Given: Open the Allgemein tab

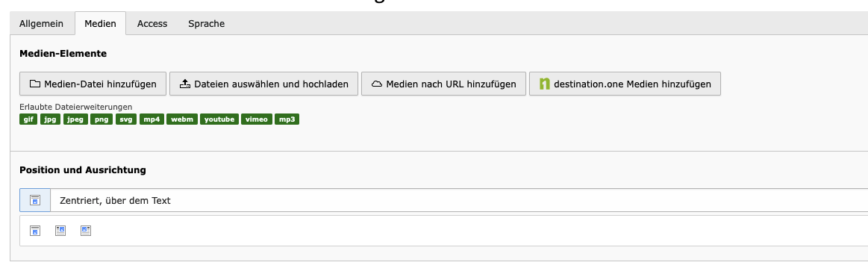Looking at the screenshot, I should click(x=42, y=24).
